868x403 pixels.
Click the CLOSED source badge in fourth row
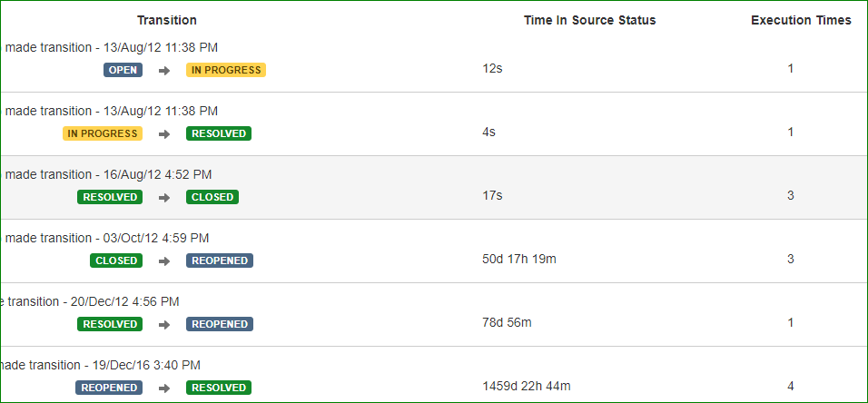point(116,260)
